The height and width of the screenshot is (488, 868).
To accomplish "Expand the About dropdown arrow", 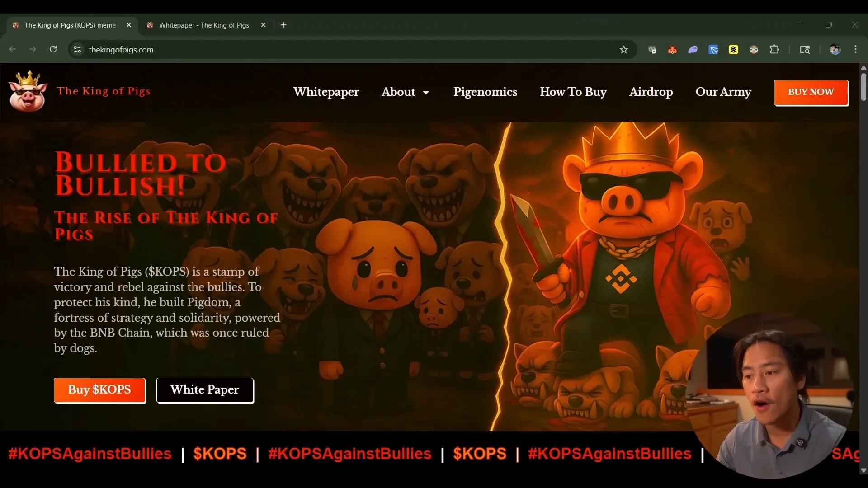I will coord(426,93).
